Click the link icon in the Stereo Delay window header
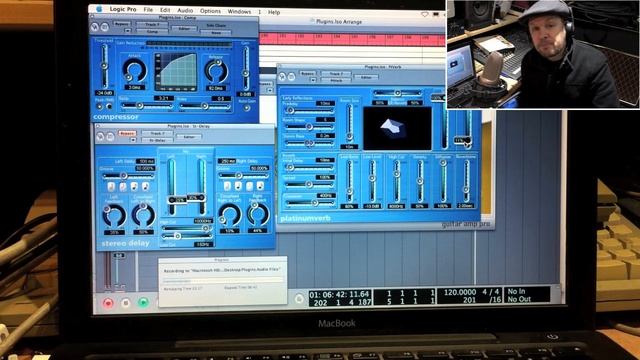The image size is (640, 360). [x=100, y=136]
